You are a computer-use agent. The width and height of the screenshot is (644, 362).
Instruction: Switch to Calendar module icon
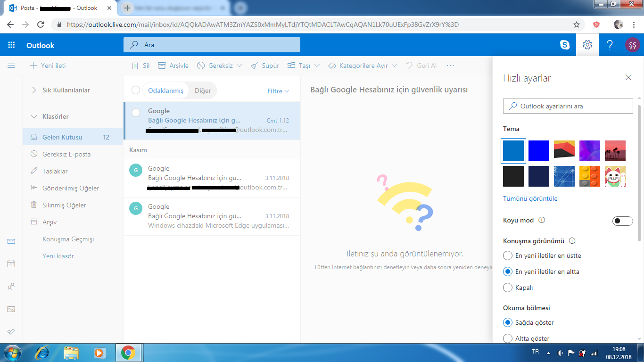pyautogui.click(x=11, y=264)
